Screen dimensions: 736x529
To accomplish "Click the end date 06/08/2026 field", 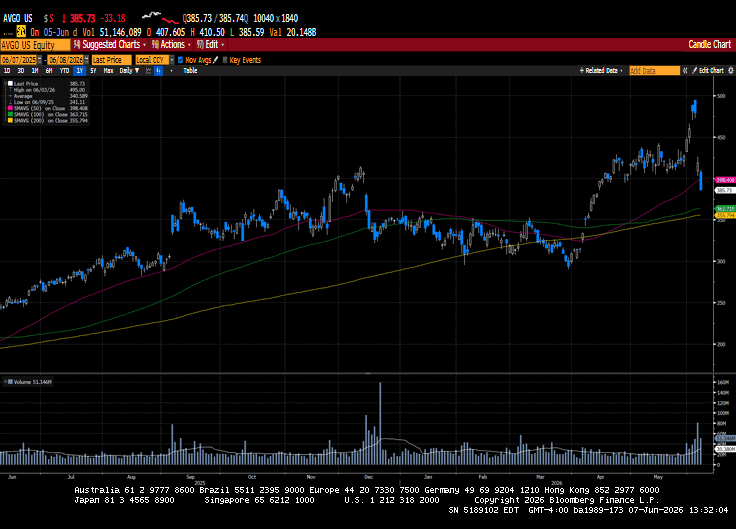I will [x=66, y=60].
